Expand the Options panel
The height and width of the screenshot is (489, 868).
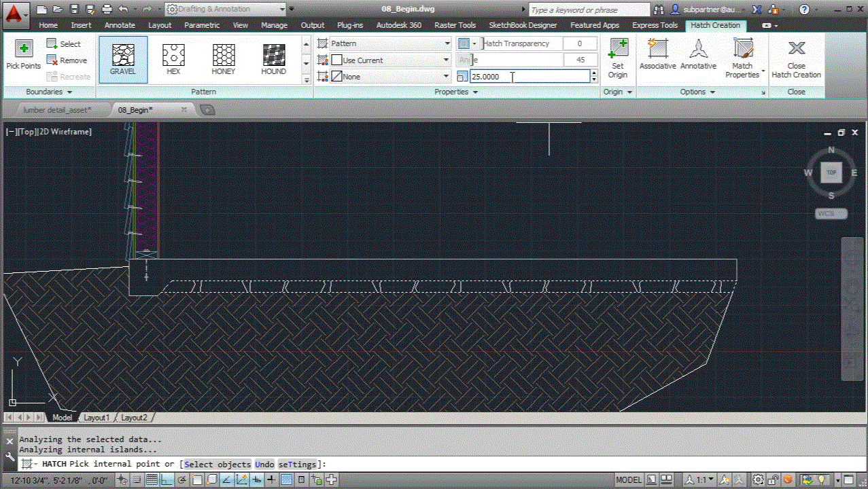(699, 92)
